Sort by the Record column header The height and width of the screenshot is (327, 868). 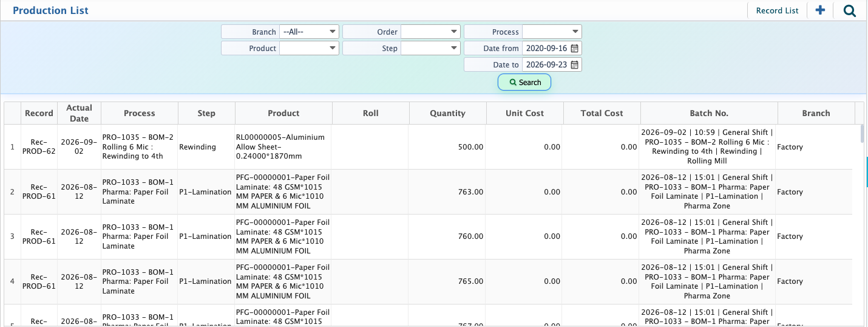click(39, 113)
